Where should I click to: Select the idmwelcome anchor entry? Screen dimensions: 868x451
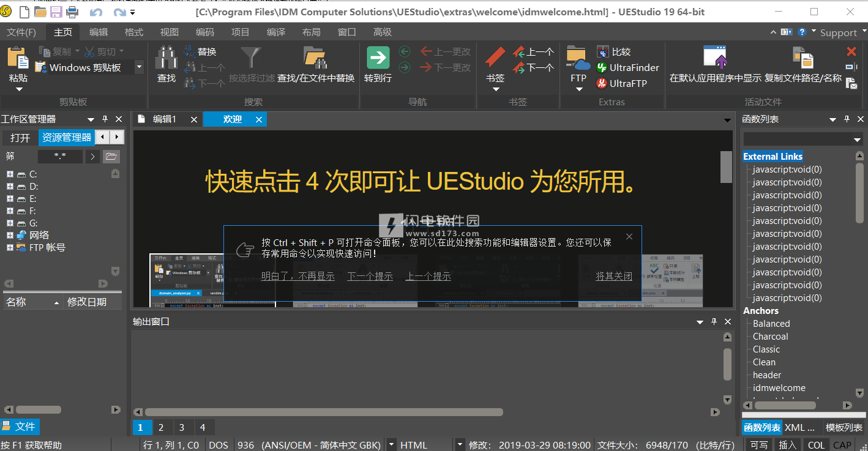[779, 388]
